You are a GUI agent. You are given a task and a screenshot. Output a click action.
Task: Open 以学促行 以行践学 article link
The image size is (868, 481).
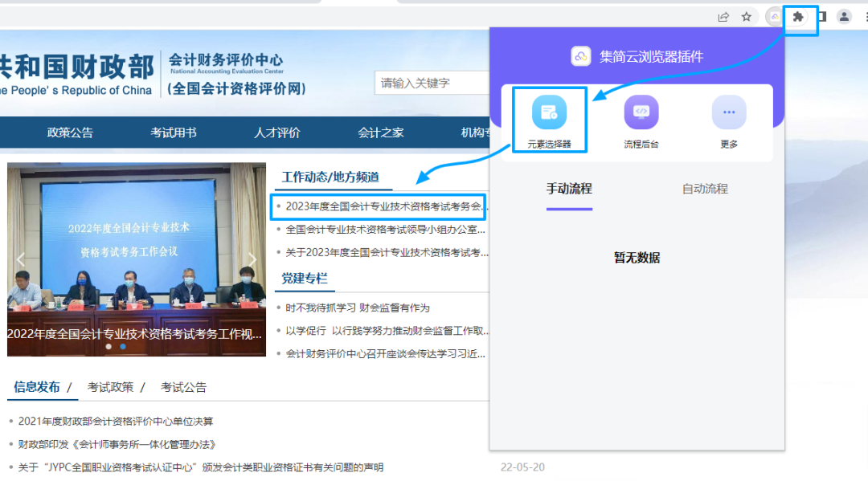pyautogui.click(x=387, y=331)
